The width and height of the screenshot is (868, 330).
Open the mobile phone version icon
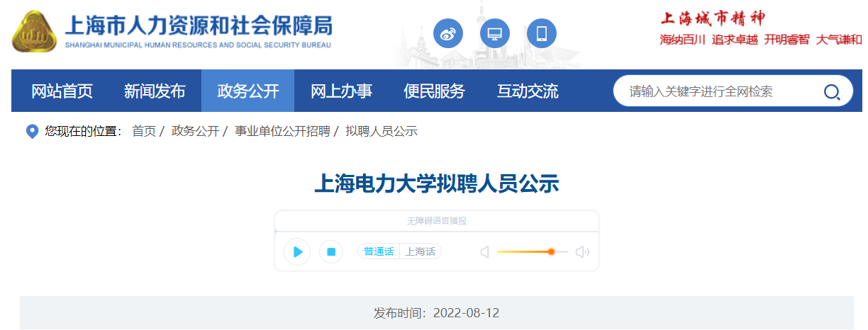click(x=542, y=33)
